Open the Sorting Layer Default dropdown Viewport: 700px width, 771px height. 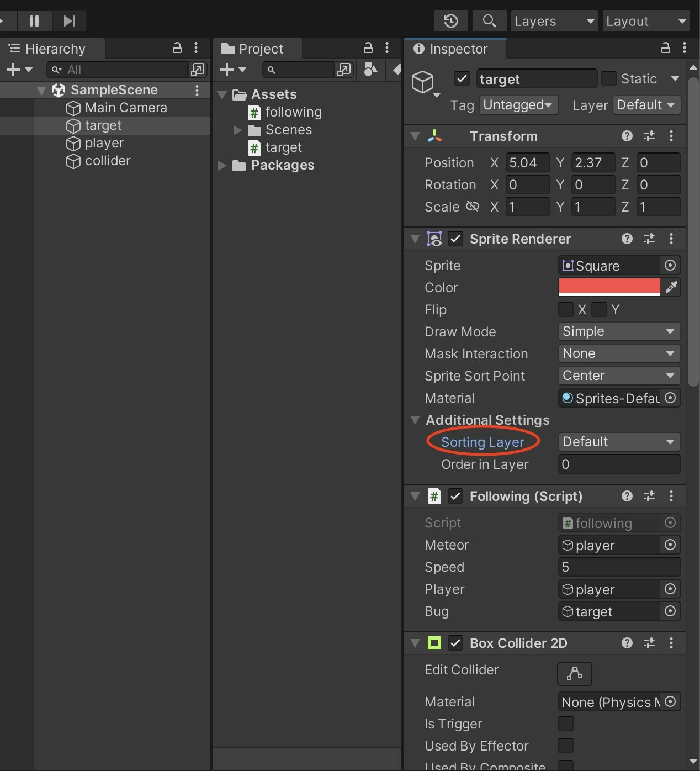[x=619, y=442]
